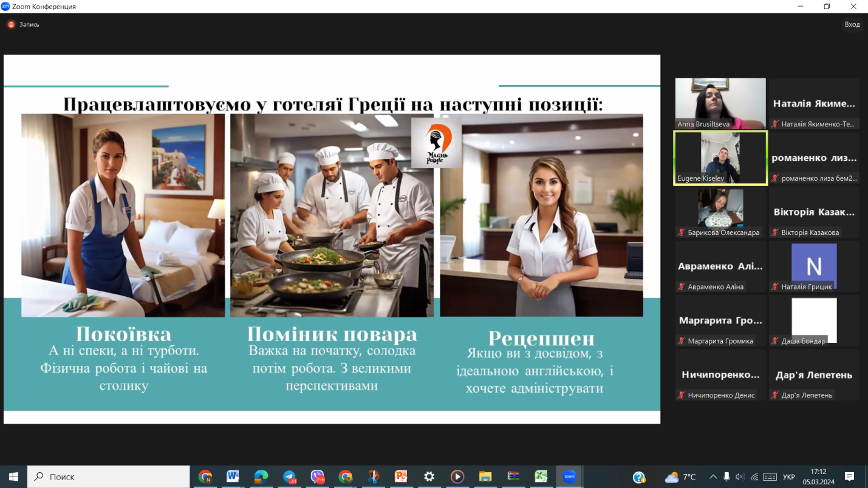Open the media player taskbar icon

click(457, 477)
